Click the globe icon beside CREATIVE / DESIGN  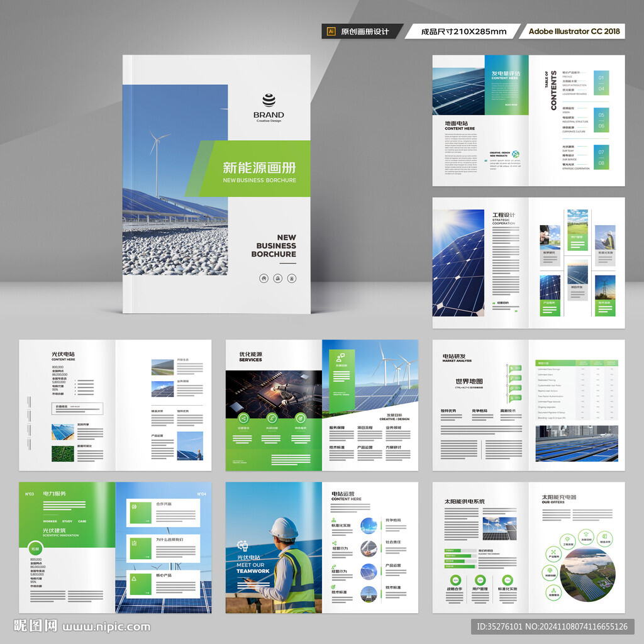point(516,154)
